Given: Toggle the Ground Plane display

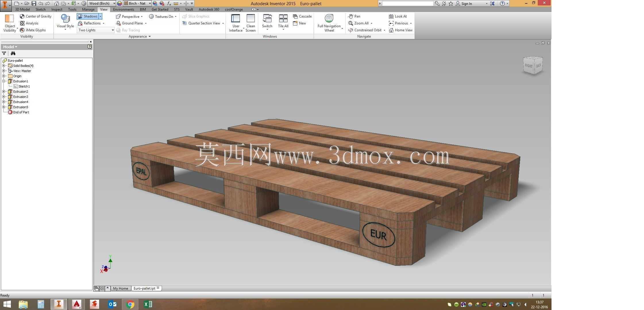Looking at the screenshot, I should [x=129, y=23].
